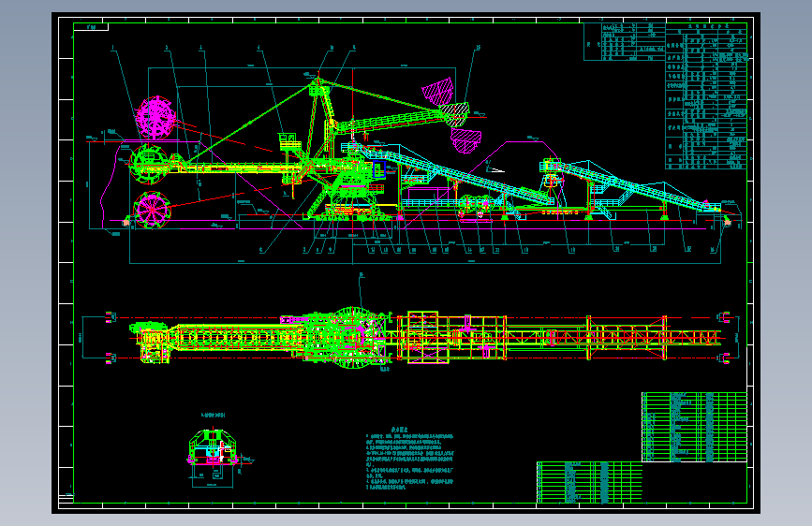Viewport: 812px width, 526px height.
Task: Click the technical parameters table at top right
Action: coord(706,95)
